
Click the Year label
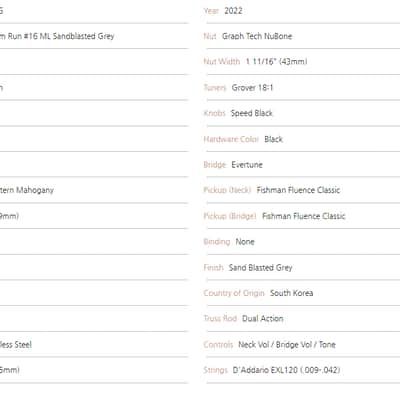click(x=211, y=11)
